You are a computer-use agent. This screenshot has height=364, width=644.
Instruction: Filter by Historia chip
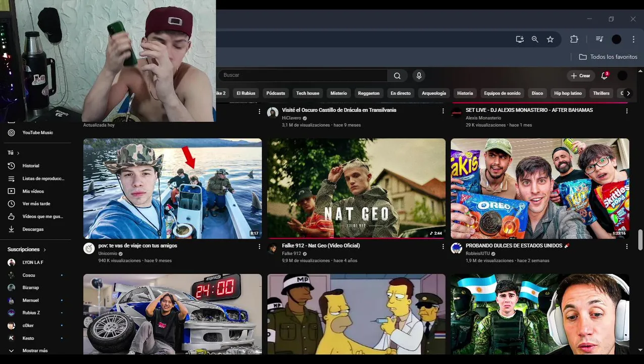click(465, 93)
